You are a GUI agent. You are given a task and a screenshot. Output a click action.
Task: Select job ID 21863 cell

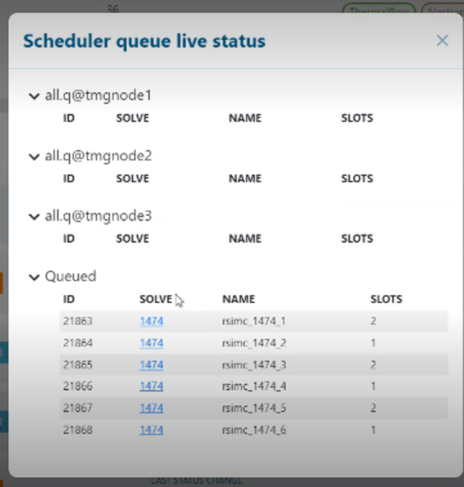(x=78, y=321)
